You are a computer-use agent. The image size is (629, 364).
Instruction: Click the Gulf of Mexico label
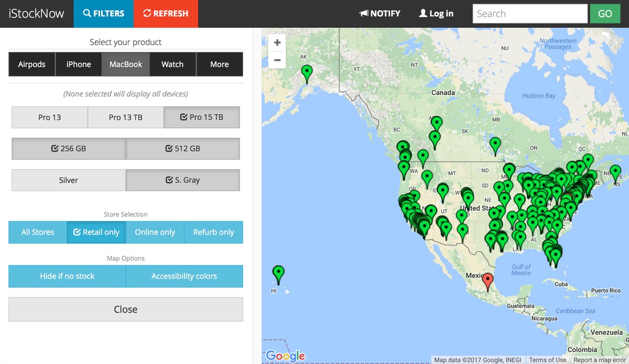click(522, 270)
